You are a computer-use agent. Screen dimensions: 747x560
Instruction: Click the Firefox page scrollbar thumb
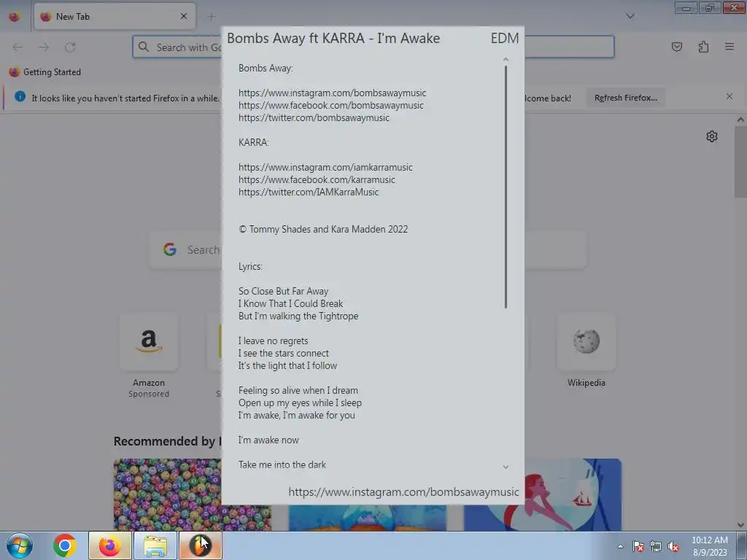pos(740,161)
